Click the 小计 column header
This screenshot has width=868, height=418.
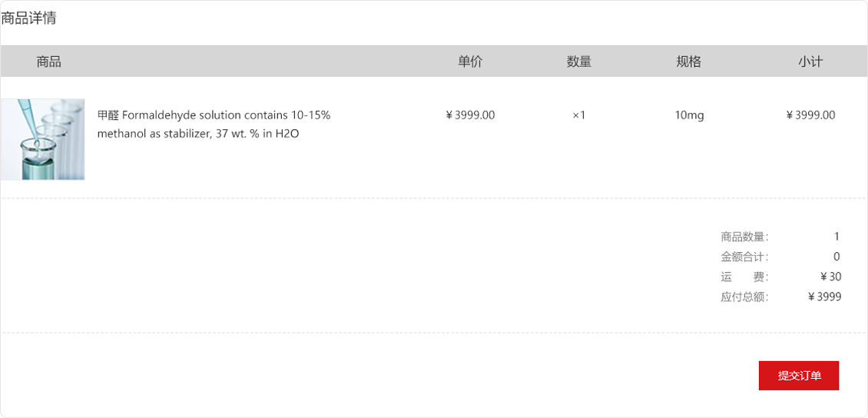pyautogui.click(x=810, y=61)
